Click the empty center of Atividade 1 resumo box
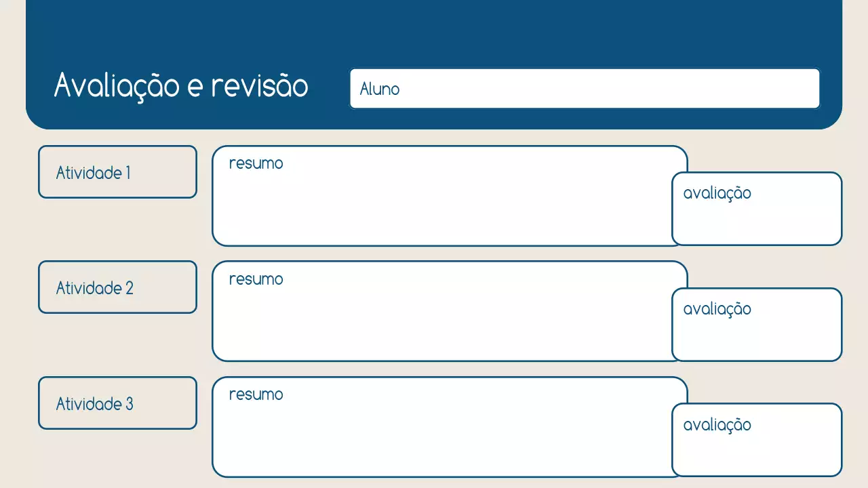This screenshot has width=868, height=488. [441, 203]
